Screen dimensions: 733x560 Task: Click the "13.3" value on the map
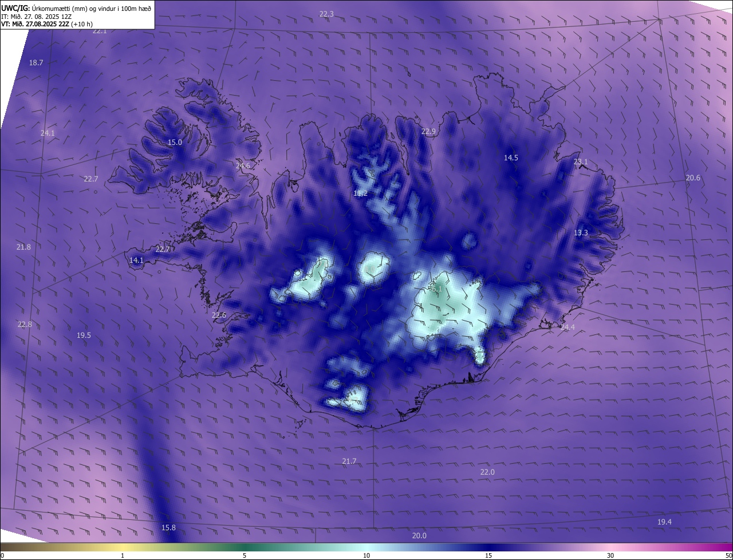(581, 232)
